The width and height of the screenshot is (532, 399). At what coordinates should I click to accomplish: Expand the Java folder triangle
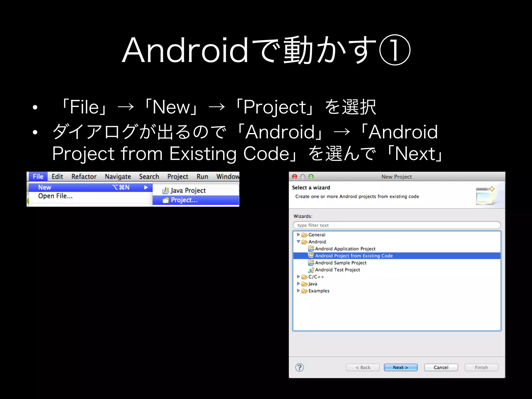pyautogui.click(x=298, y=284)
